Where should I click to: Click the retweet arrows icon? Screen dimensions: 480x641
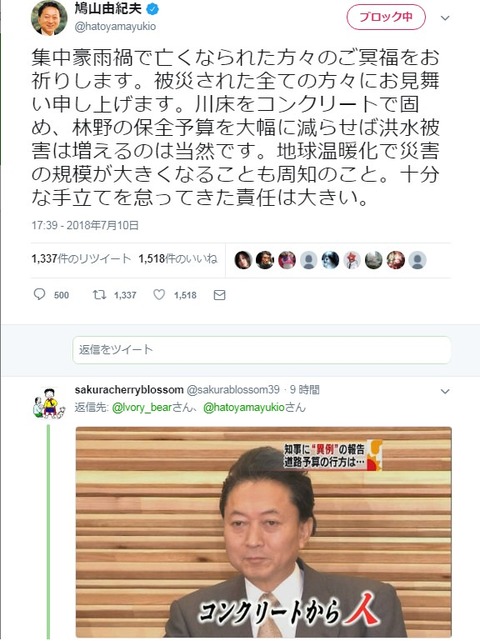99,294
